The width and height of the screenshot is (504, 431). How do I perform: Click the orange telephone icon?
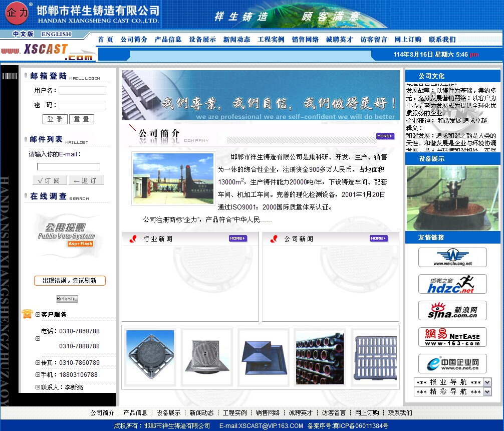pyautogui.click(x=27, y=314)
